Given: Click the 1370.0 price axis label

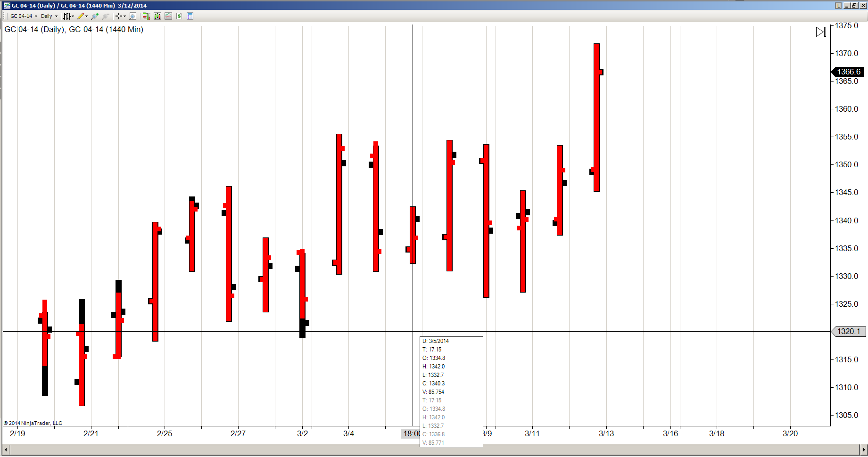Looking at the screenshot, I should (847, 53).
